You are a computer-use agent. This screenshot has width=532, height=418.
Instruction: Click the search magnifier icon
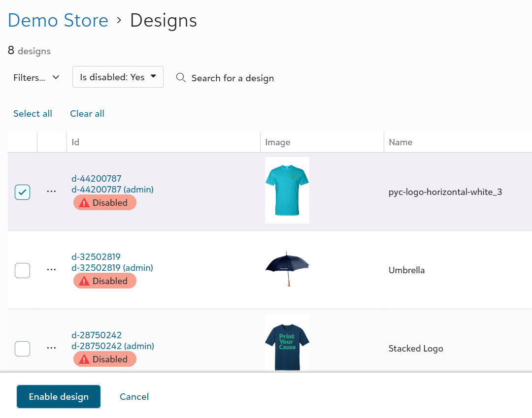pyautogui.click(x=181, y=78)
